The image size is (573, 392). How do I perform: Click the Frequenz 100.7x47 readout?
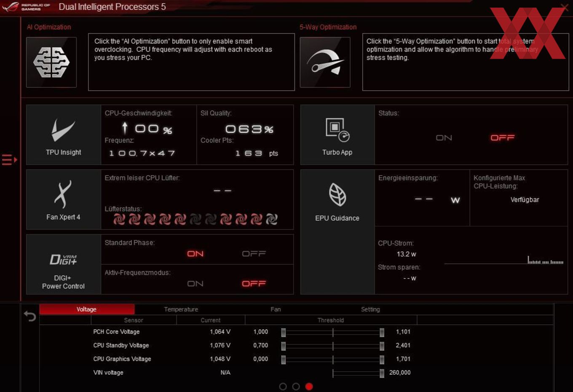(x=142, y=153)
